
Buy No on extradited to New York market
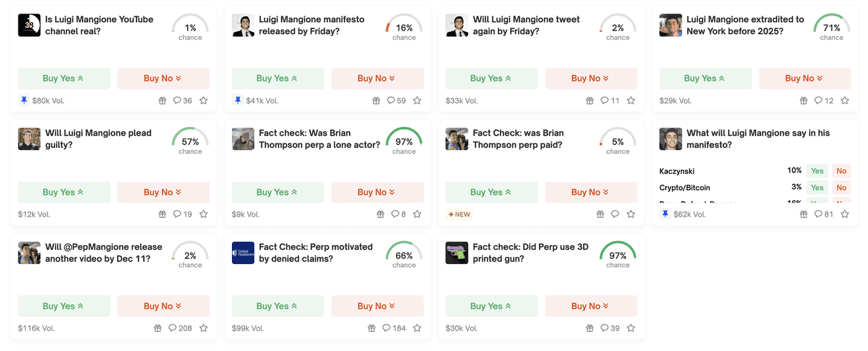[x=804, y=79]
